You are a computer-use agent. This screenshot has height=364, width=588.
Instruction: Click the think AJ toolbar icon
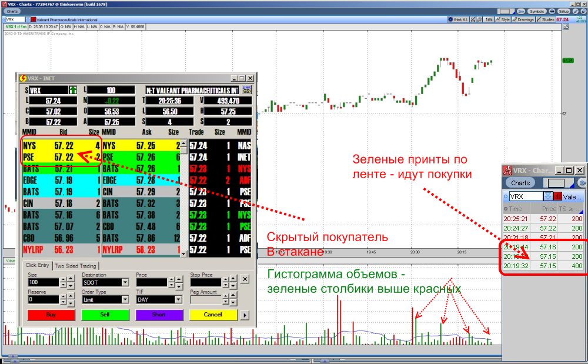click(x=458, y=19)
